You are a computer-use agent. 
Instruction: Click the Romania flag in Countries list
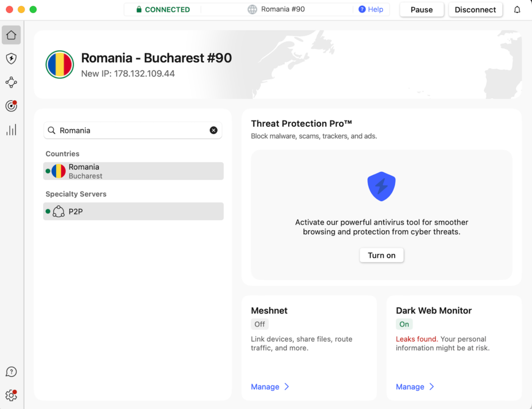pos(58,171)
